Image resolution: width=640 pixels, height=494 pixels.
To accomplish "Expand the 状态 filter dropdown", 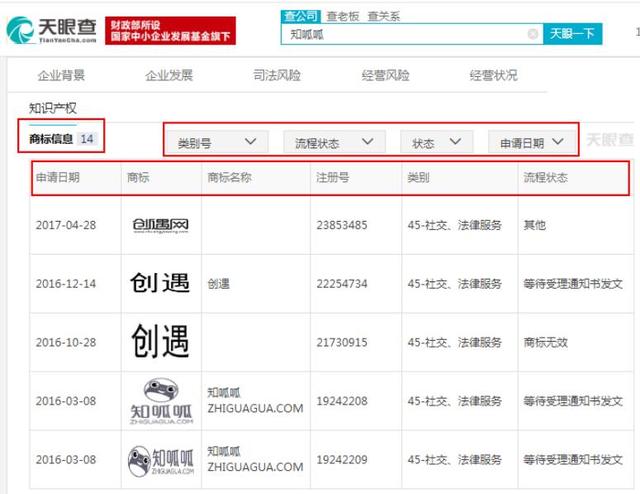I will [436, 142].
